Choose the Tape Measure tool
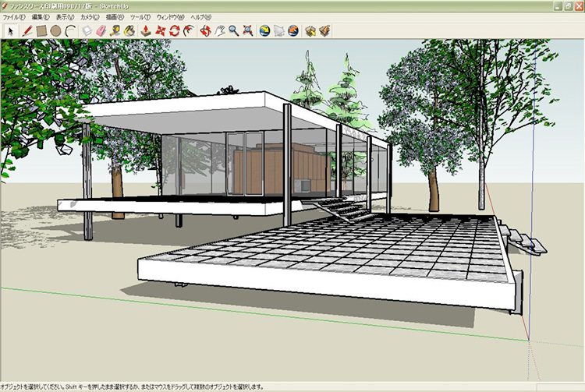This screenshot has height=392, width=585. coord(115,31)
